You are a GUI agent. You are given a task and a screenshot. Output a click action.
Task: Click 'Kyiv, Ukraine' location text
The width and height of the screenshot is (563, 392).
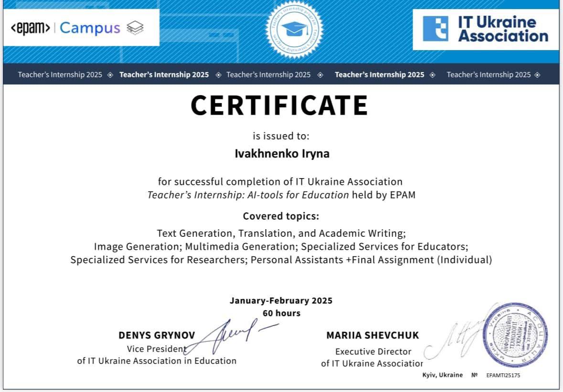click(x=442, y=375)
